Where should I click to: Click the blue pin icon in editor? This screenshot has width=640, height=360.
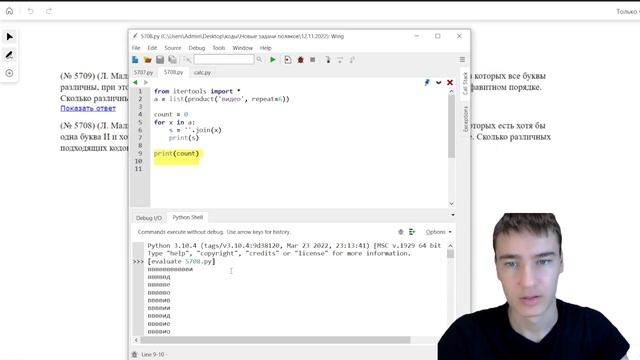point(427,82)
